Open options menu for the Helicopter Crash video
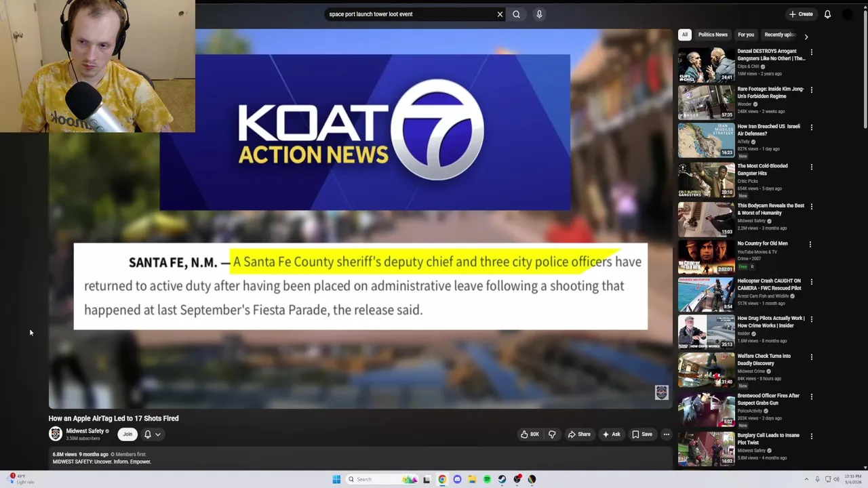This screenshot has height=488, width=868. pyautogui.click(x=811, y=282)
